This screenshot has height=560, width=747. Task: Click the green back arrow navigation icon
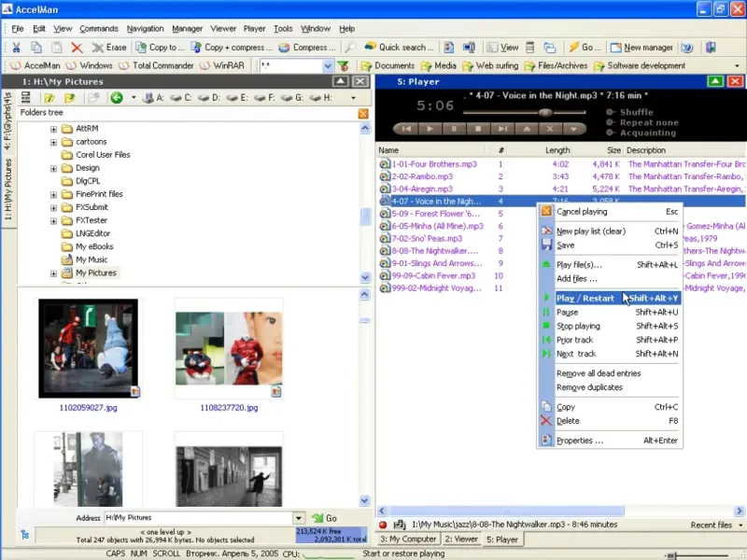point(117,98)
